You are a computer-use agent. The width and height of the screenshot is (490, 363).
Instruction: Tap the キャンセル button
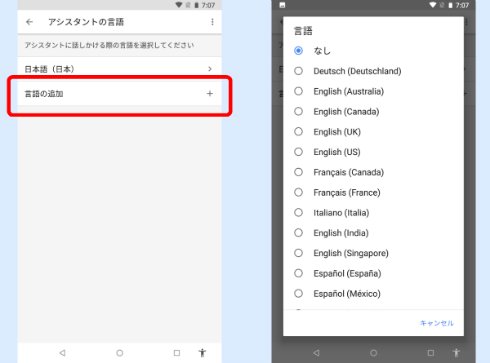coord(436,323)
